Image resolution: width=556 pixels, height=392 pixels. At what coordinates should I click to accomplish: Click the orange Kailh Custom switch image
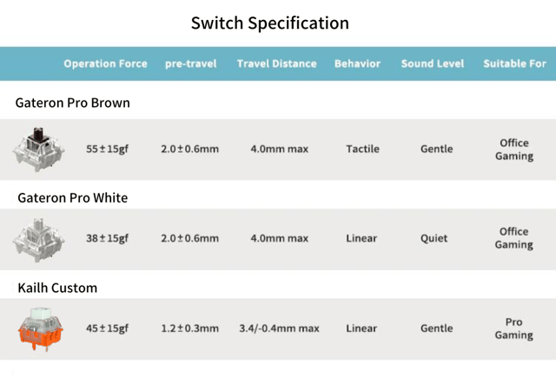(37, 329)
